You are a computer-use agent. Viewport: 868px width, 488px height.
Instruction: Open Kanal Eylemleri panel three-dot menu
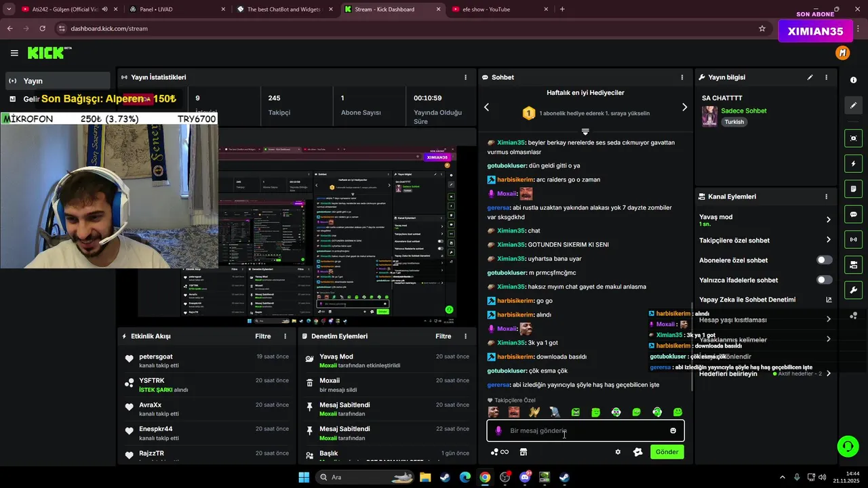pos(826,197)
